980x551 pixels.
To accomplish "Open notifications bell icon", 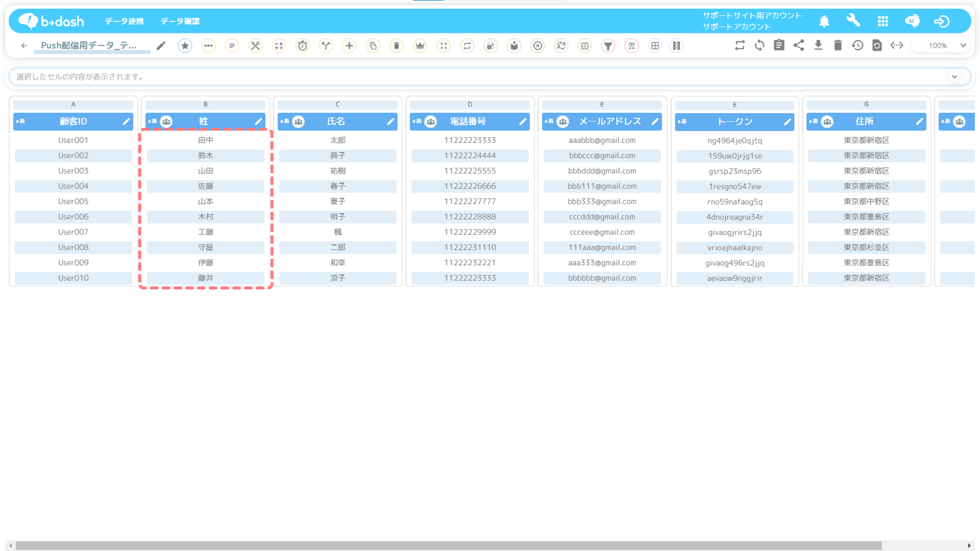I will click(824, 21).
